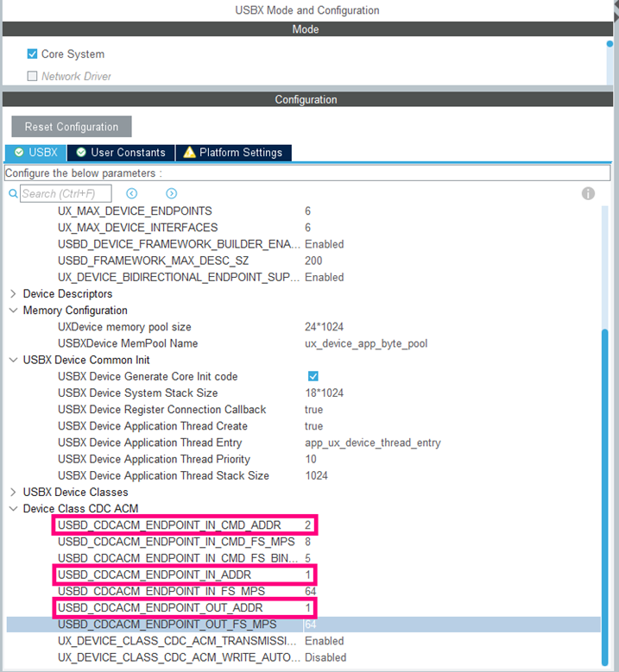Image resolution: width=619 pixels, height=672 pixels.
Task: Click the Reset Configuration button
Action: tap(72, 127)
